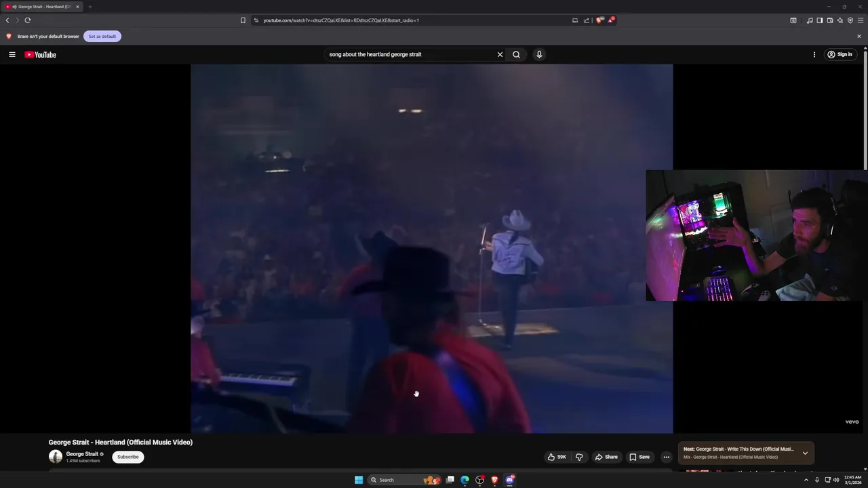Open volume control in system tray

tap(836, 480)
